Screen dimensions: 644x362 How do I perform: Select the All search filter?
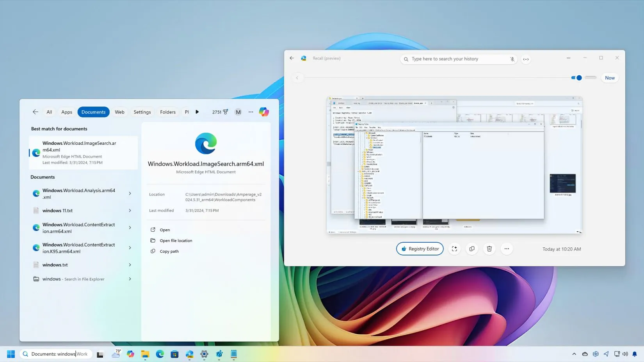tap(49, 112)
